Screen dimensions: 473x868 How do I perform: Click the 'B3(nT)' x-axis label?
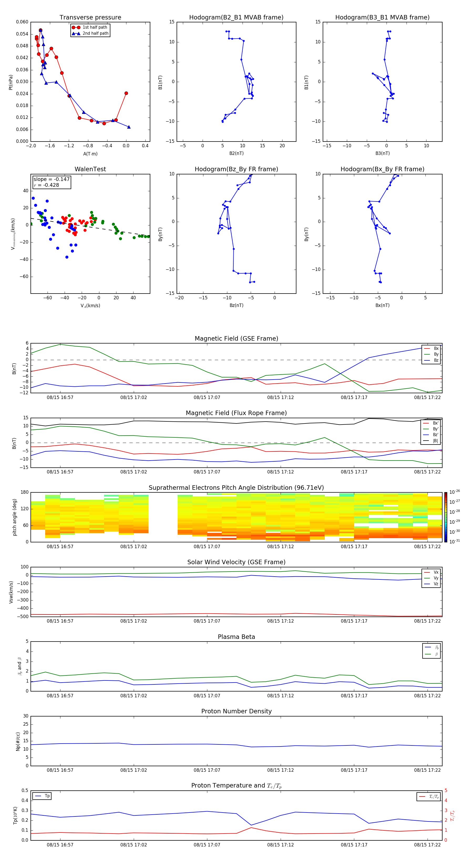[382, 153]
